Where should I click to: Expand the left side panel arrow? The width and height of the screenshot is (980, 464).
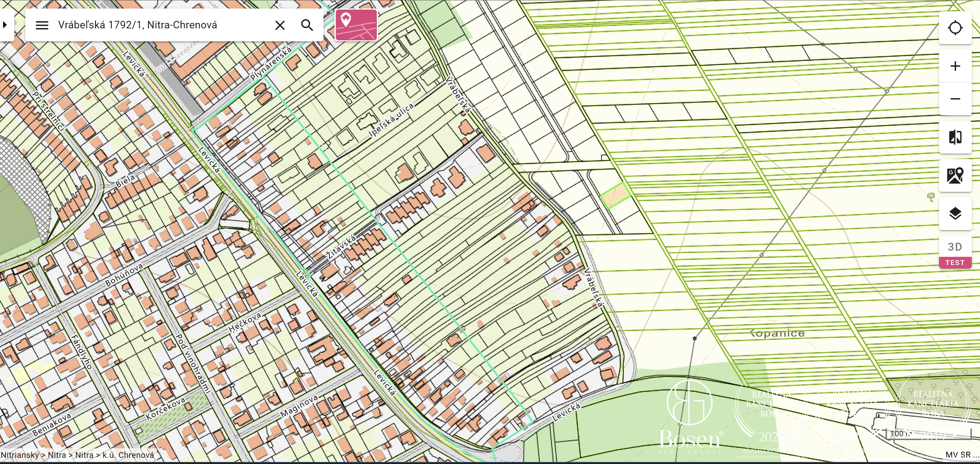click(x=5, y=25)
